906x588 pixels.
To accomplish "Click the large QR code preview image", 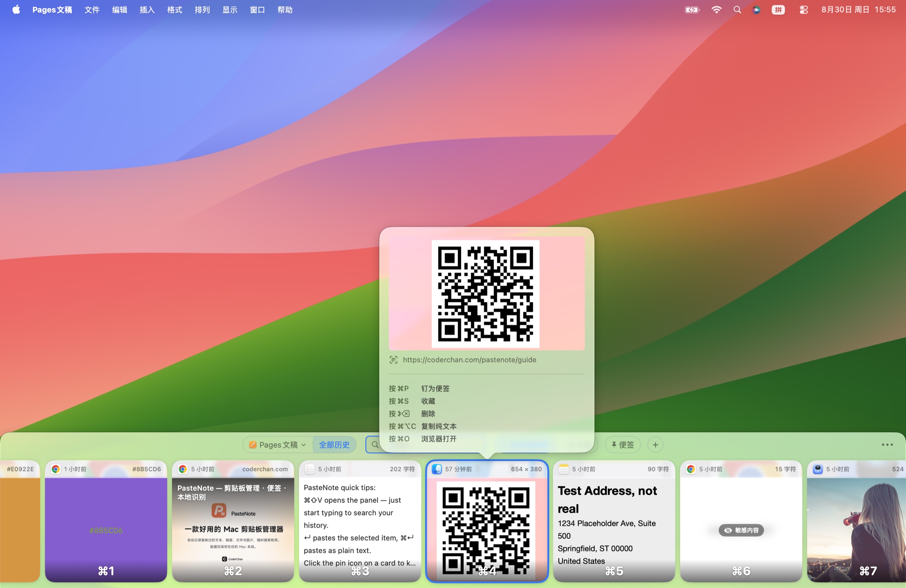I will (486, 294).
